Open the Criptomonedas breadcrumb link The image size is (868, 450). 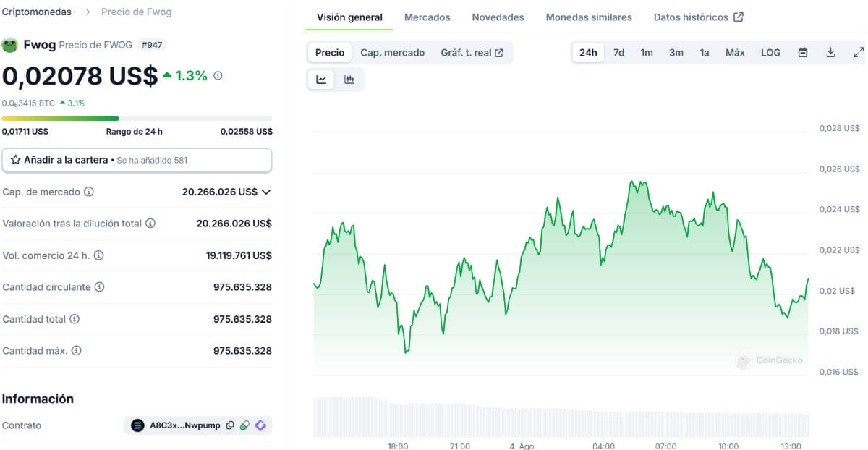[x=36, y=12]
